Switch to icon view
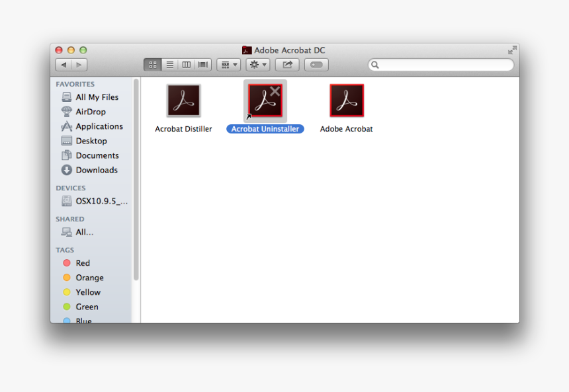 [x=153, y=65]
